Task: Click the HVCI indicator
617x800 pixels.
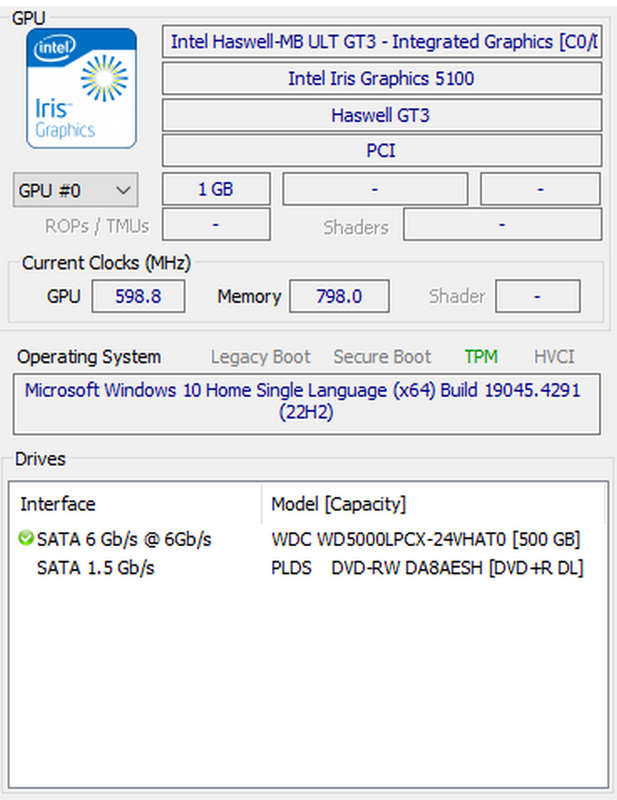Action: click(x=554, y=357)
